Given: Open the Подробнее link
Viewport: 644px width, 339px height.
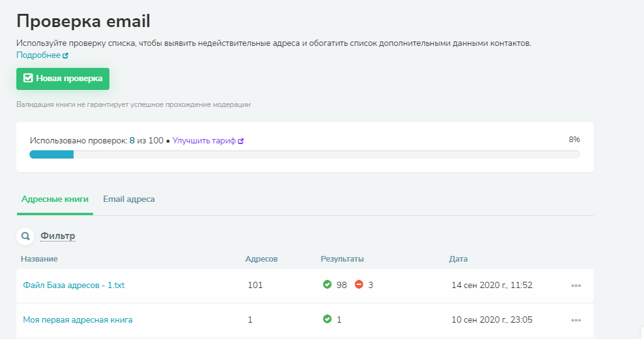Looking at the screenshot, I should coord(38,55).
